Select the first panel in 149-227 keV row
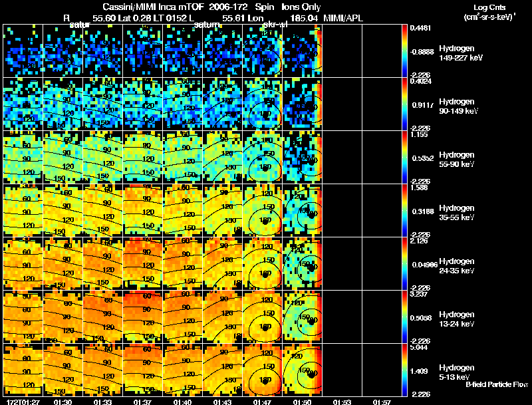Image resolution: width=532 pixels, height=405 pixels. [23, 51]
